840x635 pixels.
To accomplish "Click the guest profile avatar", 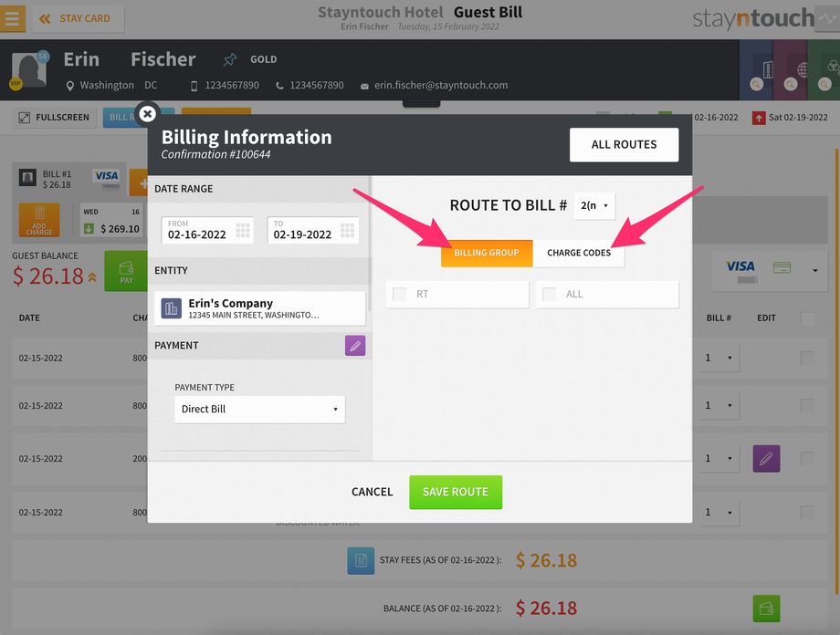I will coord(29,69).
